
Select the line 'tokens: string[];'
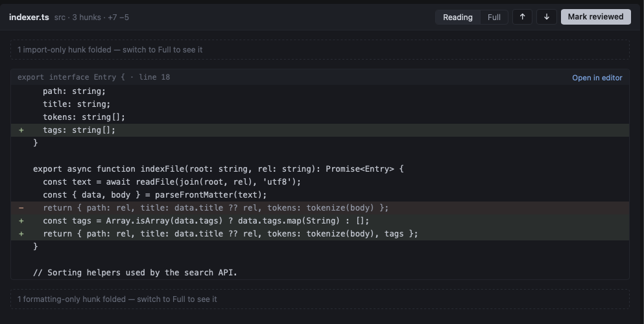tap(320, 117)
